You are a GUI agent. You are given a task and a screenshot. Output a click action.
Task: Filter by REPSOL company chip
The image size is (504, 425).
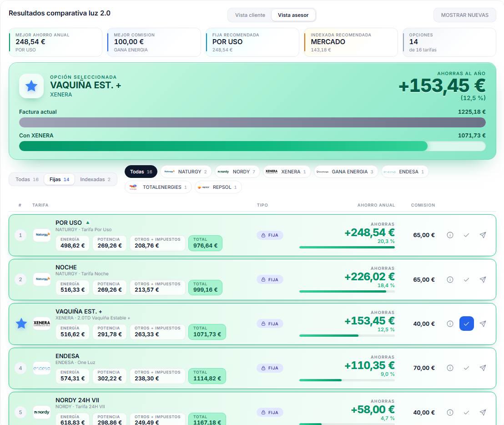pyautogui.click(x=218, y=187)
